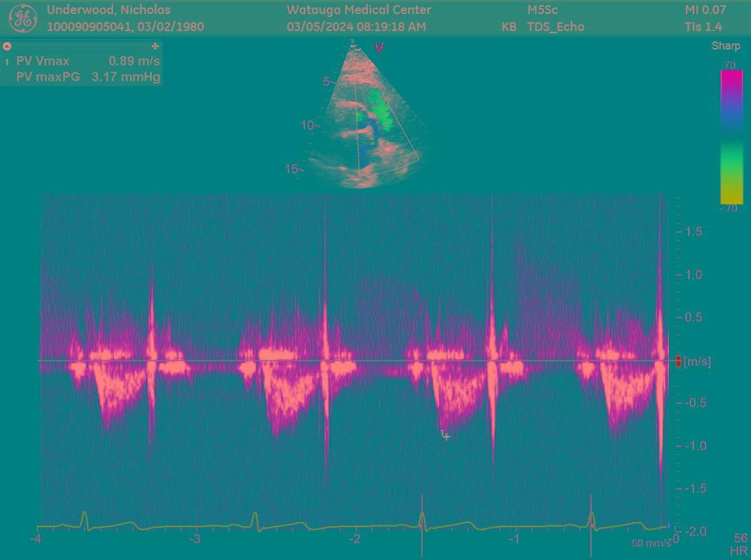Click the measurement caliper cross on waveform

[x=446, y=437]
